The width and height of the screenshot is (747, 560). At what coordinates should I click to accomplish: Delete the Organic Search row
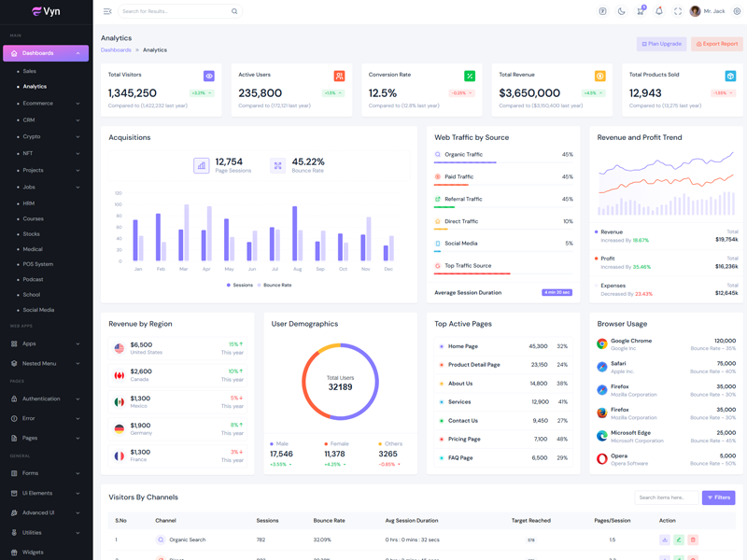click(x=693, y=539)
